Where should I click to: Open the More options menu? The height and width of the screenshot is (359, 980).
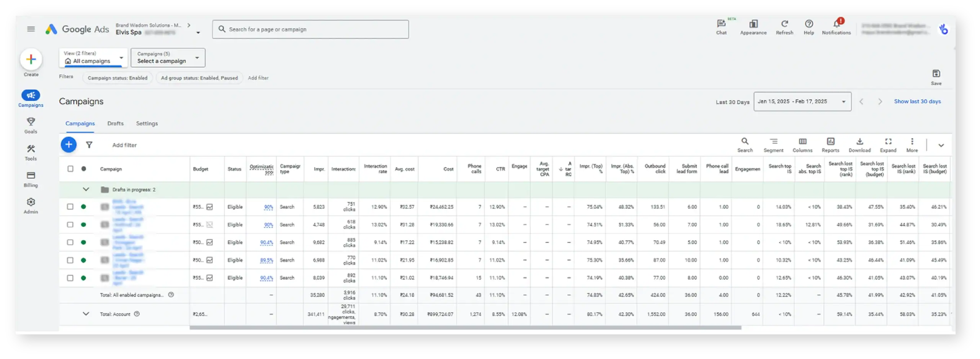click(x=912, y=145)
